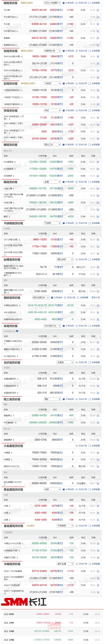The image size is (104, 644).
Task: Click 废电瓶企业报价 link in lead section
Action: point(28,83)
